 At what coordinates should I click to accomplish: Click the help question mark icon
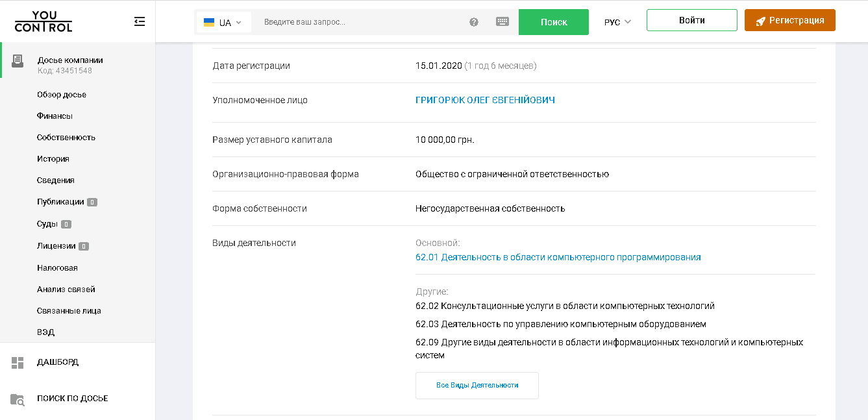(474, 22)
